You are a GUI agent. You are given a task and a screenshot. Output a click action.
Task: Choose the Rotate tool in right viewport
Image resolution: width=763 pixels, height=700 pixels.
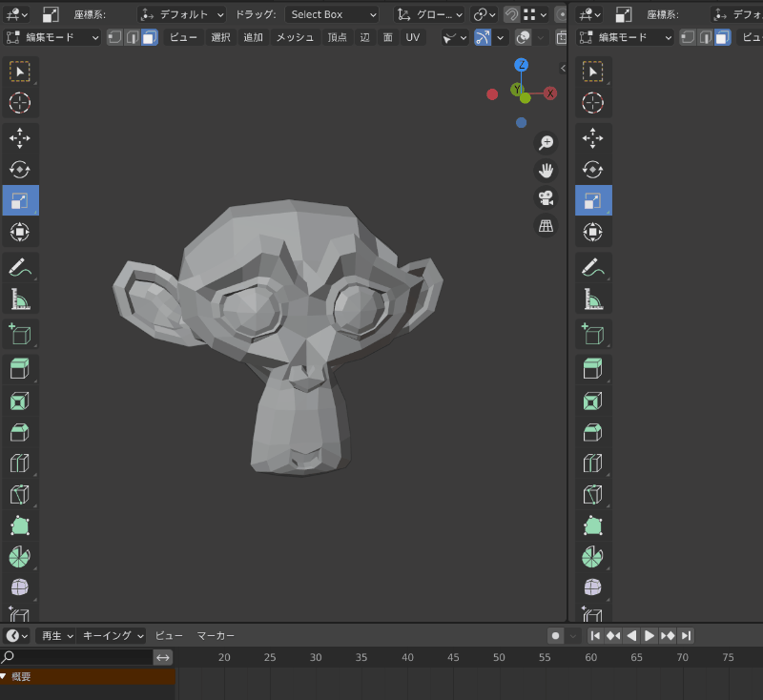click(593, 170)
